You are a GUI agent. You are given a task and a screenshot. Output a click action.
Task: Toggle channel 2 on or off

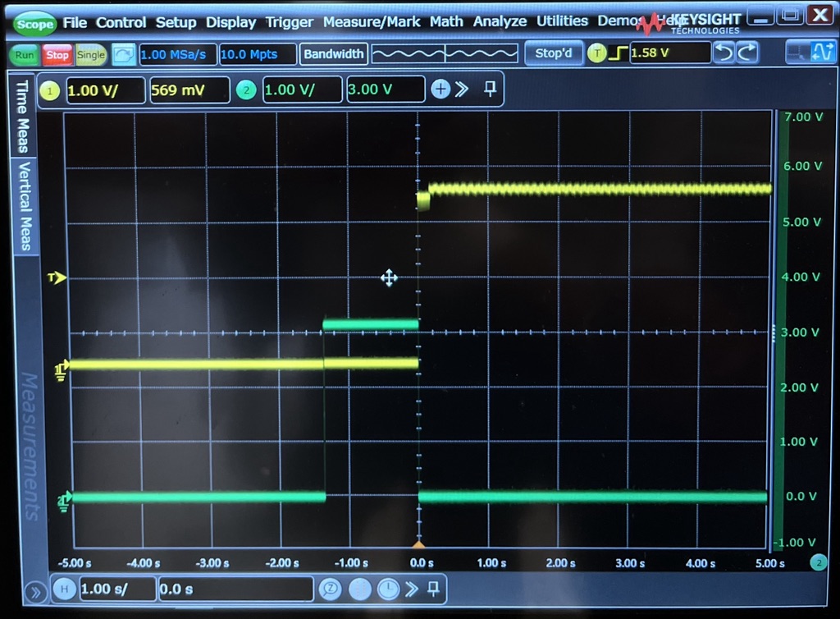246,90
